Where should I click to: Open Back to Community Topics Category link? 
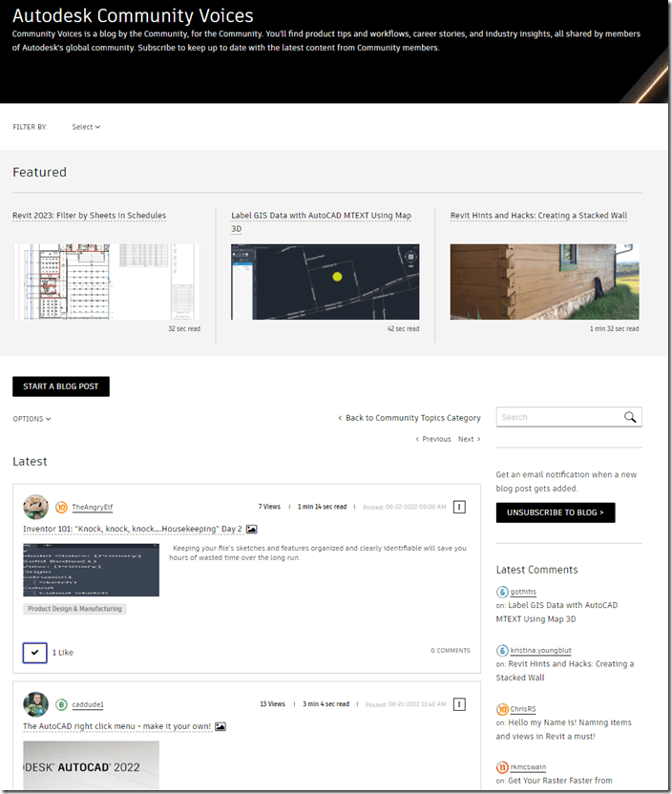pyautogui.click(x=409, y=418)
